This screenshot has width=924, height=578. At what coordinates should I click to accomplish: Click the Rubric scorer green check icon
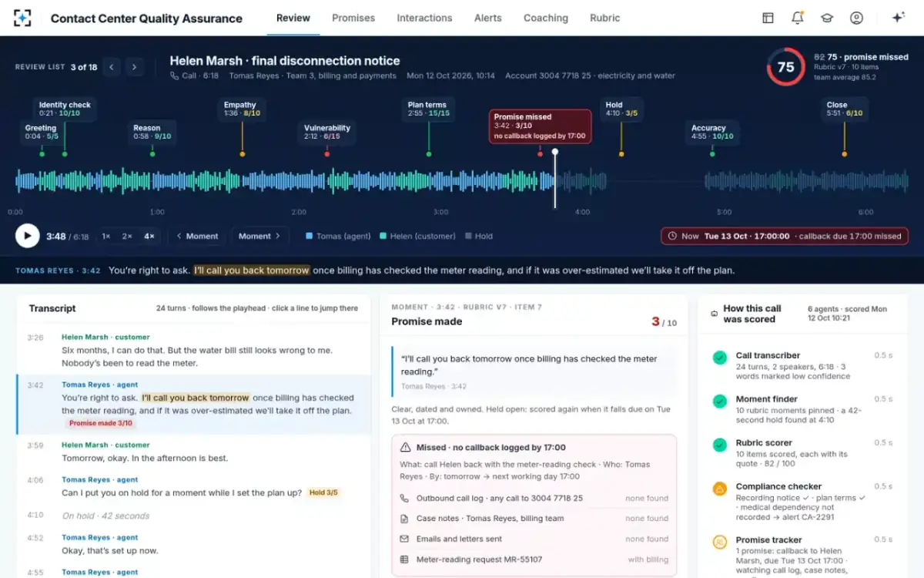(x=719, y=445)
